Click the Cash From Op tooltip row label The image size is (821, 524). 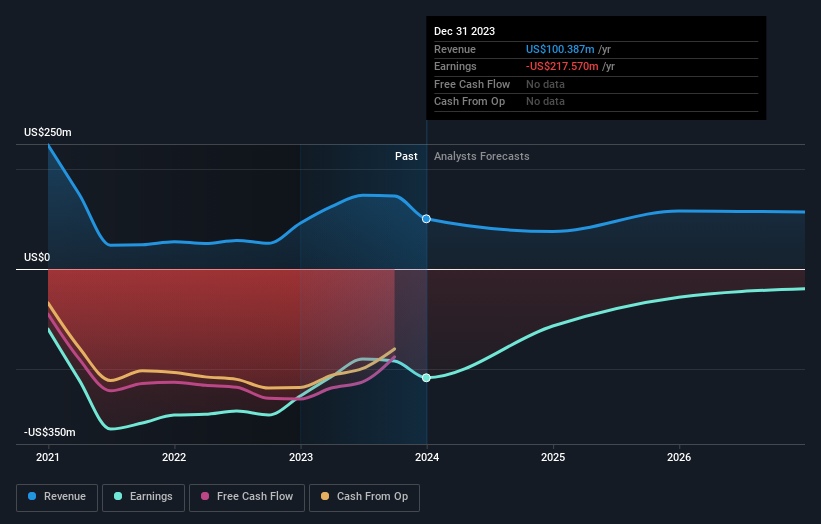470,102
